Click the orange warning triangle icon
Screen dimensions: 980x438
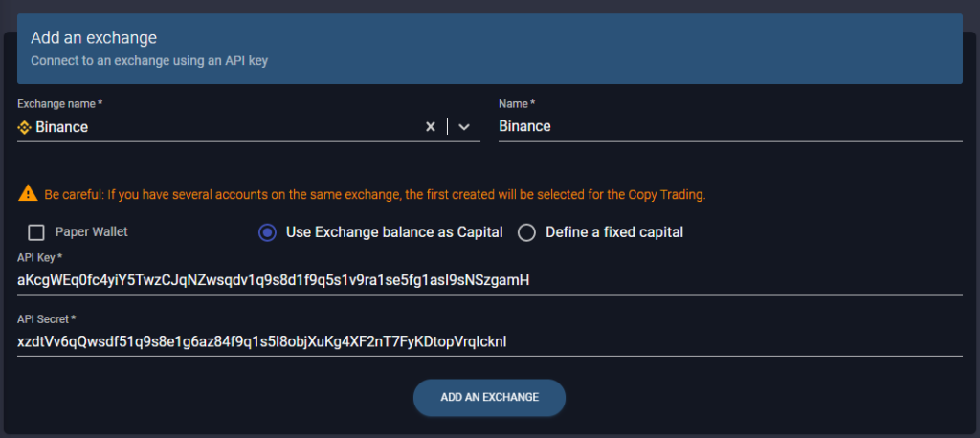(x=28, y=193)
